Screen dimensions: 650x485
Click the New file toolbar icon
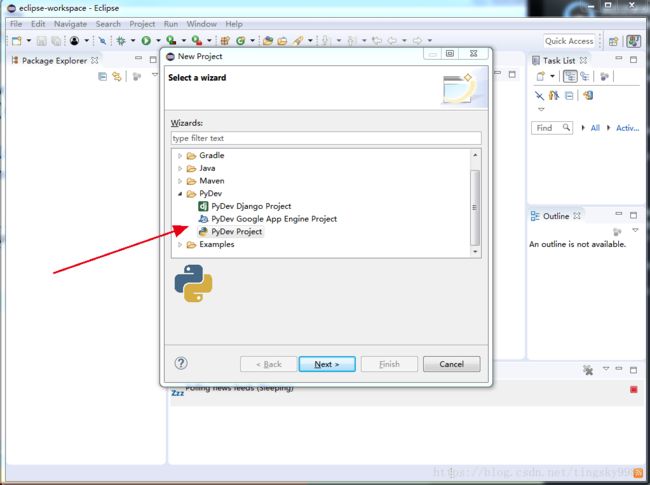click(17, 41)
